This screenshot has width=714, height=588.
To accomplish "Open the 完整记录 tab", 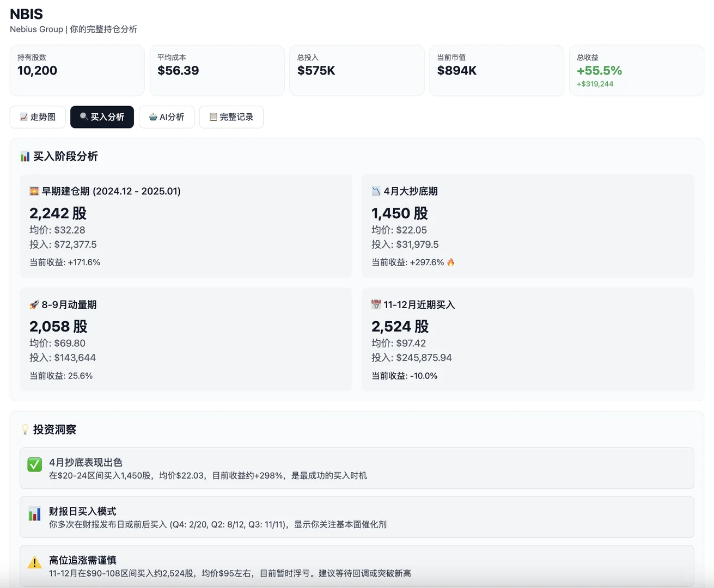I will click(x=231, y=117).
